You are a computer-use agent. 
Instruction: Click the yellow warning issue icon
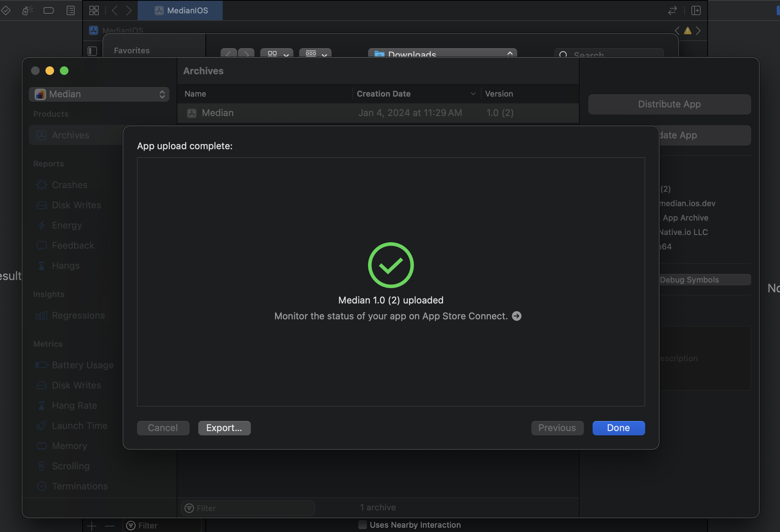[688, 31]
